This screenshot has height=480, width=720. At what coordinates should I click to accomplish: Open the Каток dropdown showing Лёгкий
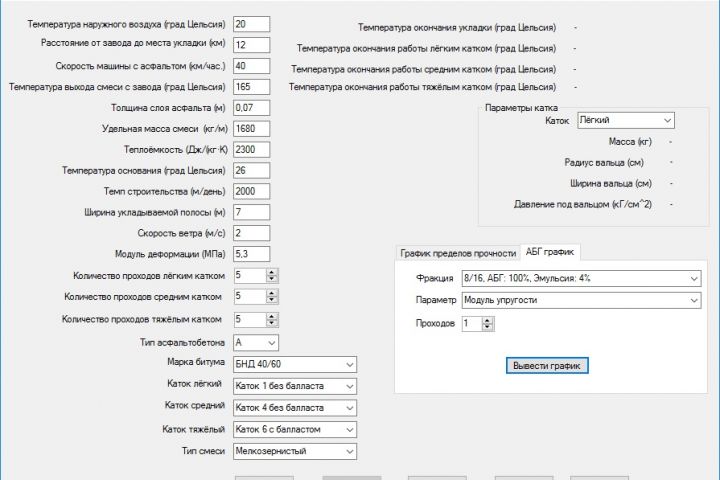click(x=625, y=120)
